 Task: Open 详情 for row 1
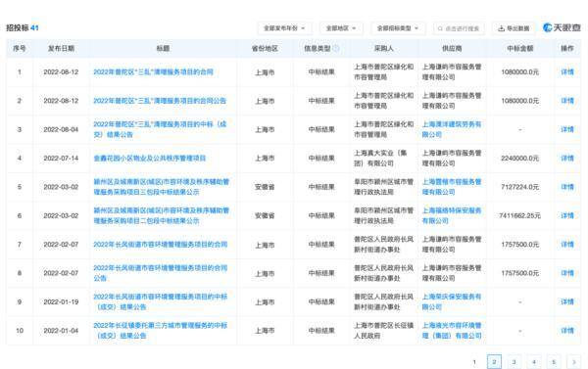[x=567, y=71]
